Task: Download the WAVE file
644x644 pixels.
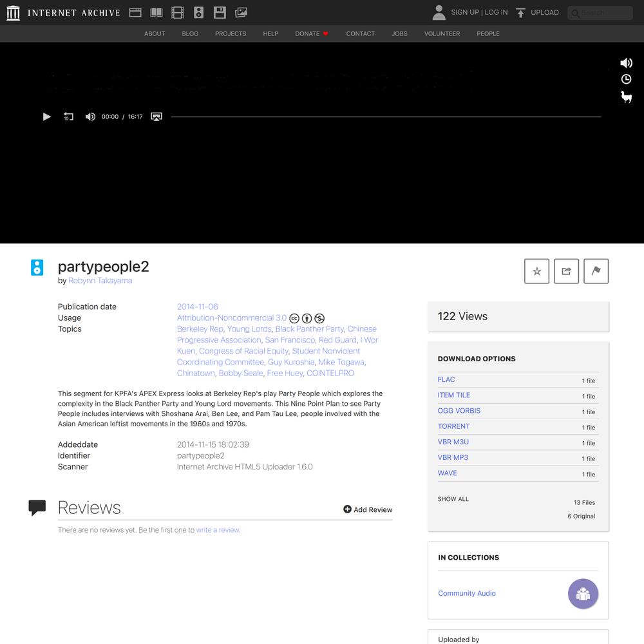Action: [448, 473]
